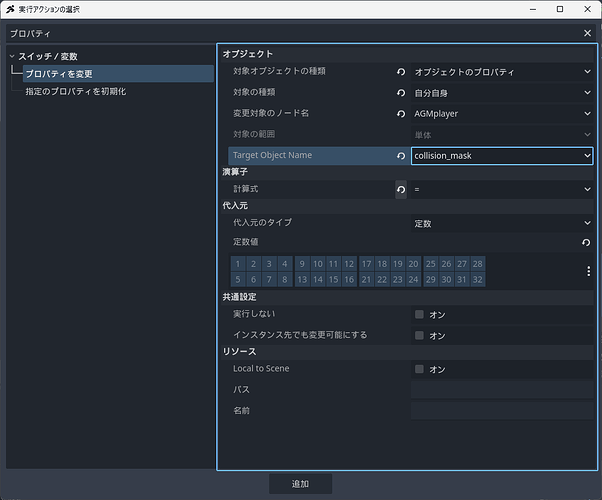This screenshot has height=500, width=602.
Task: Toggle collision layer bit 16
Action: pyautogui.click(x=349, y=280)
